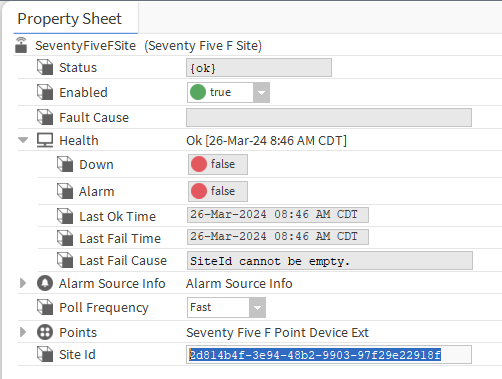This screenshot has width=502, height=379.
Task: Click the Alarm property cube icon
Action: point(65,191)
